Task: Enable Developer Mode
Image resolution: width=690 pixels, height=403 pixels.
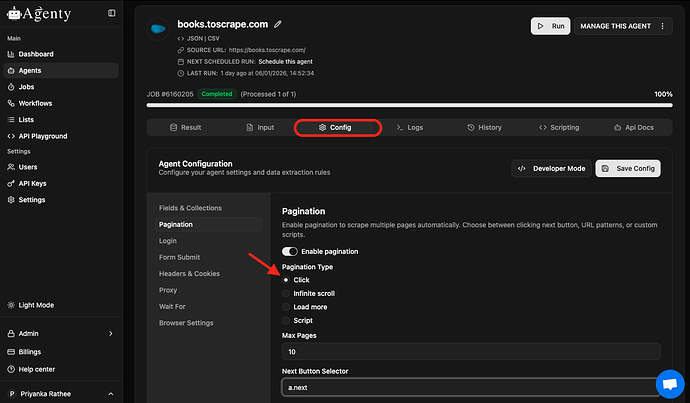Action: pos(551,169)
